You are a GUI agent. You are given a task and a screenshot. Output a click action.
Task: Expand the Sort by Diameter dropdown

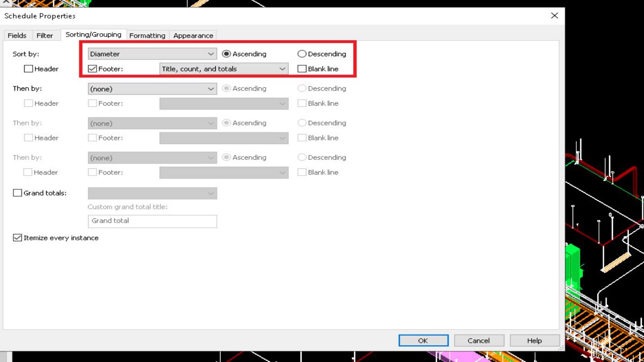click(211, 54)
